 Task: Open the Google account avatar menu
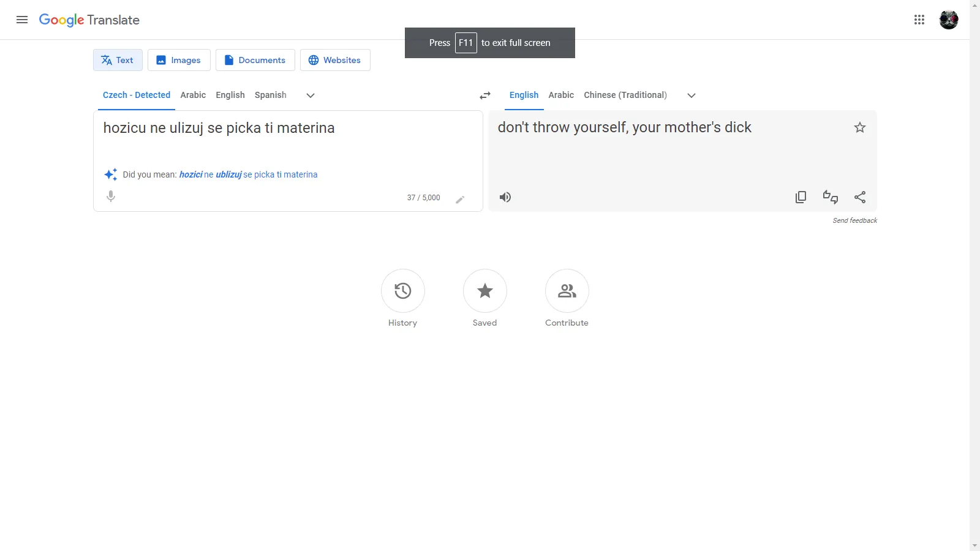tap(949, 20)
